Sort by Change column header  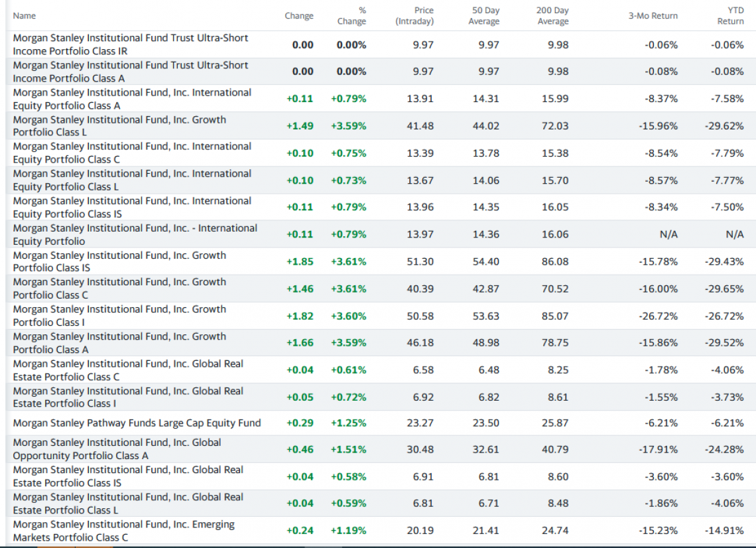[299, 16]
